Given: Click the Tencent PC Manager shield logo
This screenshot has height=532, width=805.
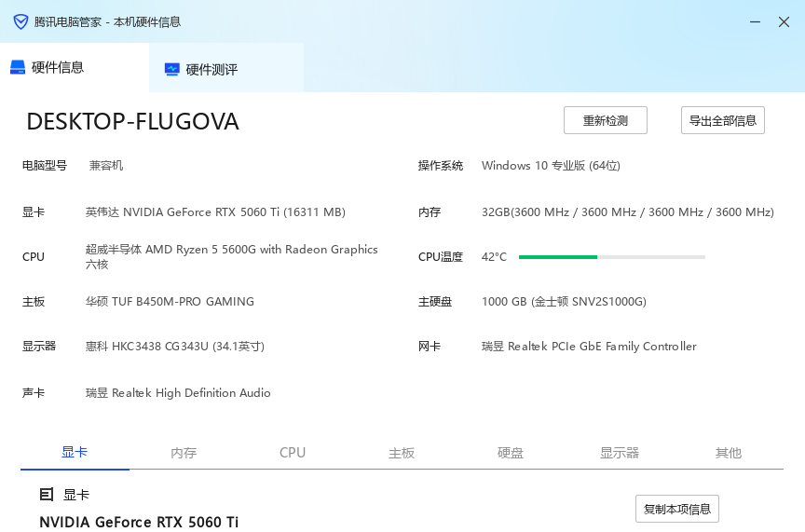Looking at the screenshot, I should [20, 21].
